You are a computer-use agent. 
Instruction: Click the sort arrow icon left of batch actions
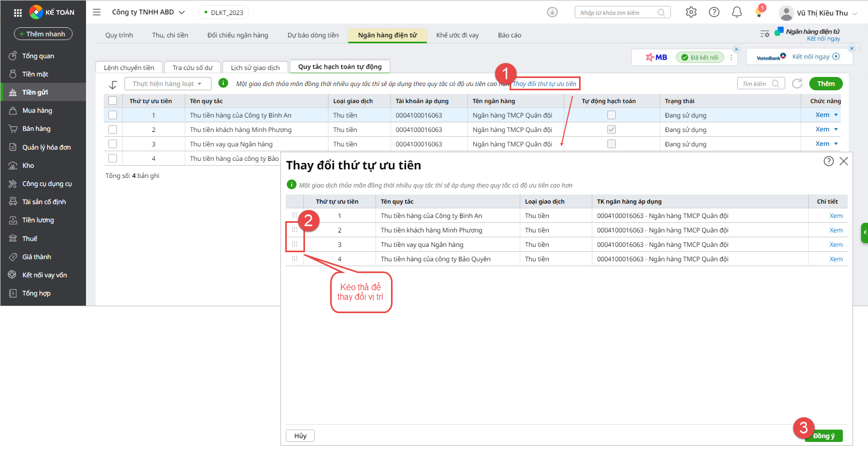pos(113,84)
